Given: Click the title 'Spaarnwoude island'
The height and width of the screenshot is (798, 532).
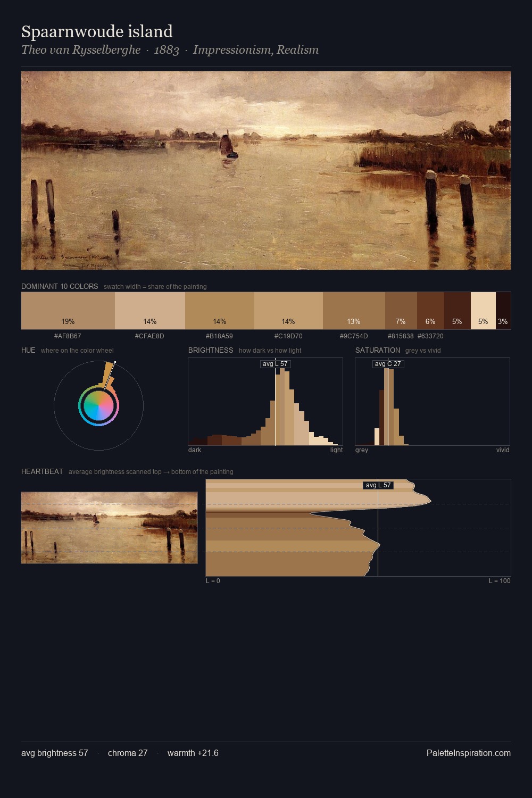Looking at the screenshot, I should coord(97,31).
